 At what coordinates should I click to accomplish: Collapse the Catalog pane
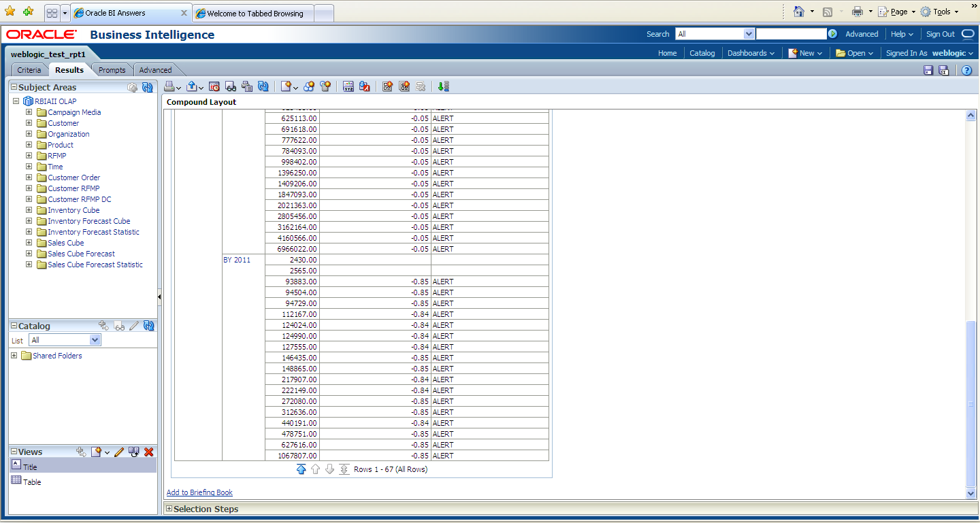[14, 326]
